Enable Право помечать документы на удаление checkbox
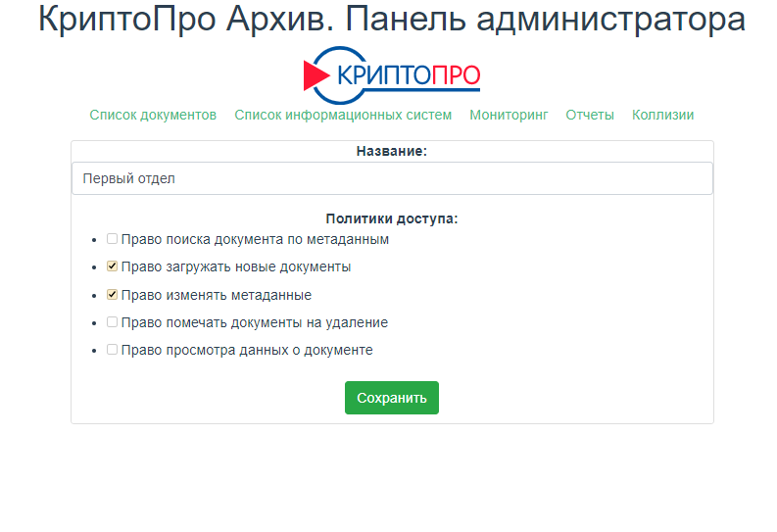777x532 pixels. click(x=112, y=322)
